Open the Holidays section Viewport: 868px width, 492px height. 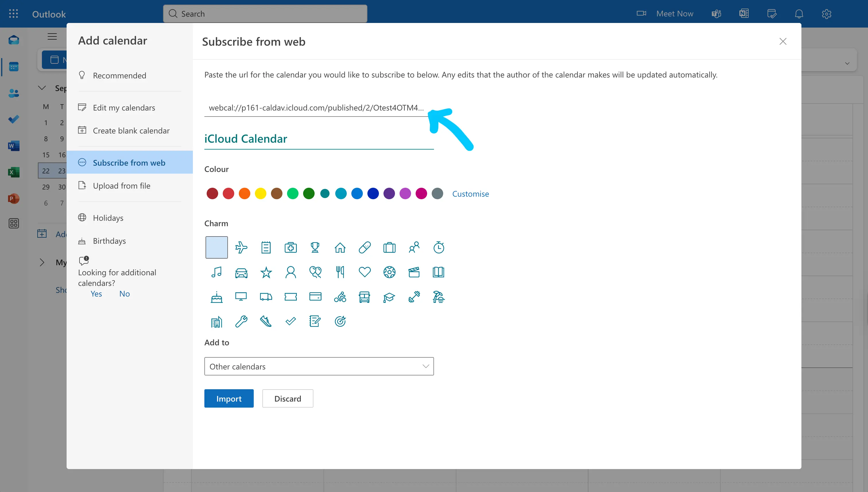point(108,218)
